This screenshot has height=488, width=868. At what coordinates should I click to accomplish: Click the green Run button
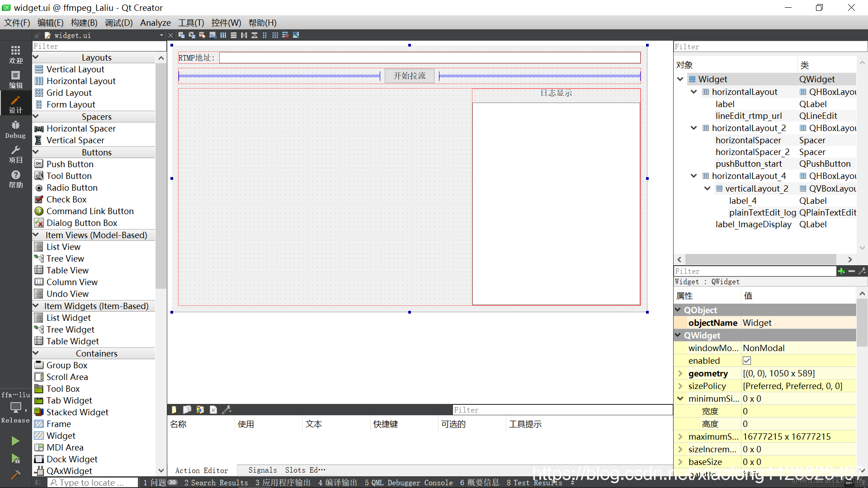tap(15, 441)
